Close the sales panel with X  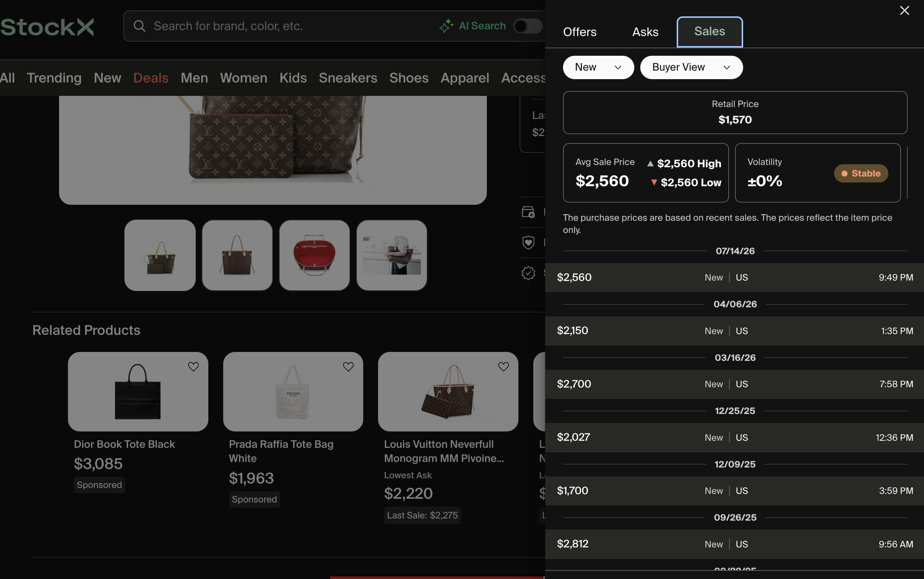pyautogui.click(x=904, y=10)
